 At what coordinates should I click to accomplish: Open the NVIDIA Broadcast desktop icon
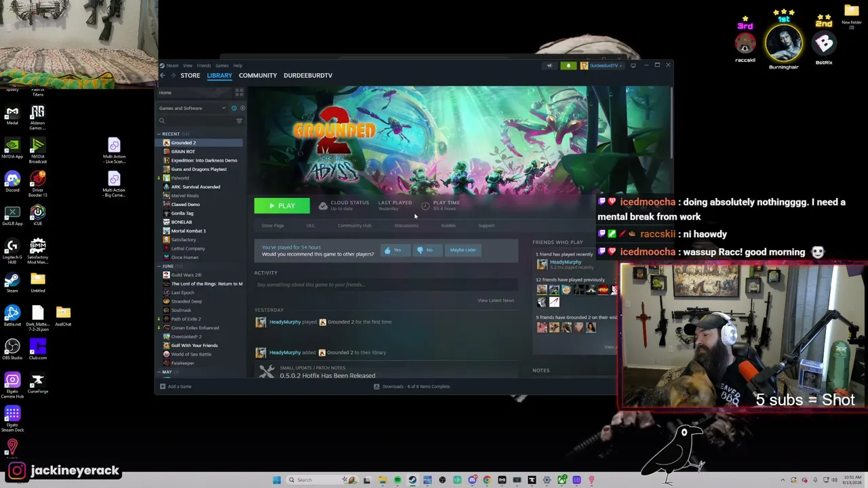37,151
